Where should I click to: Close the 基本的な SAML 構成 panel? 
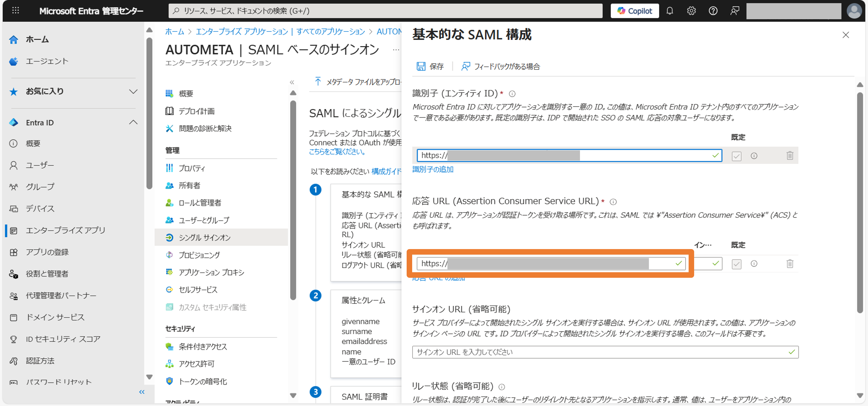(x=845, y=35)
